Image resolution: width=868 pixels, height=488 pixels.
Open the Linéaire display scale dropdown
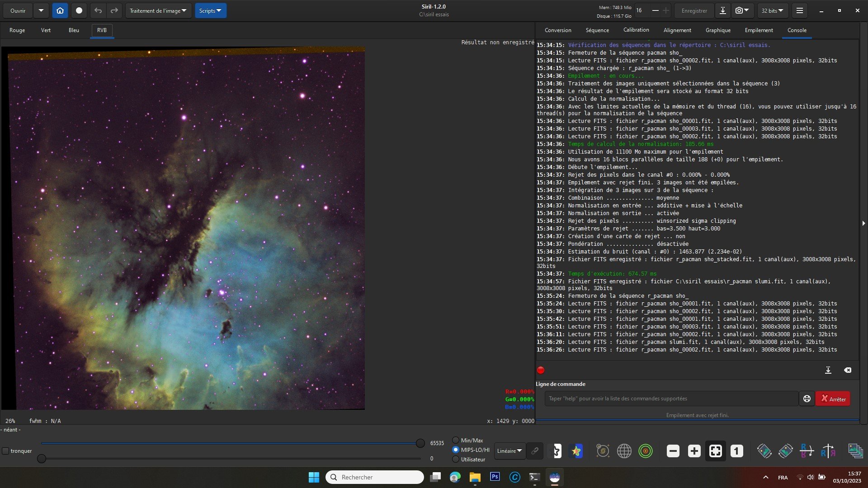tap(509, 451)
